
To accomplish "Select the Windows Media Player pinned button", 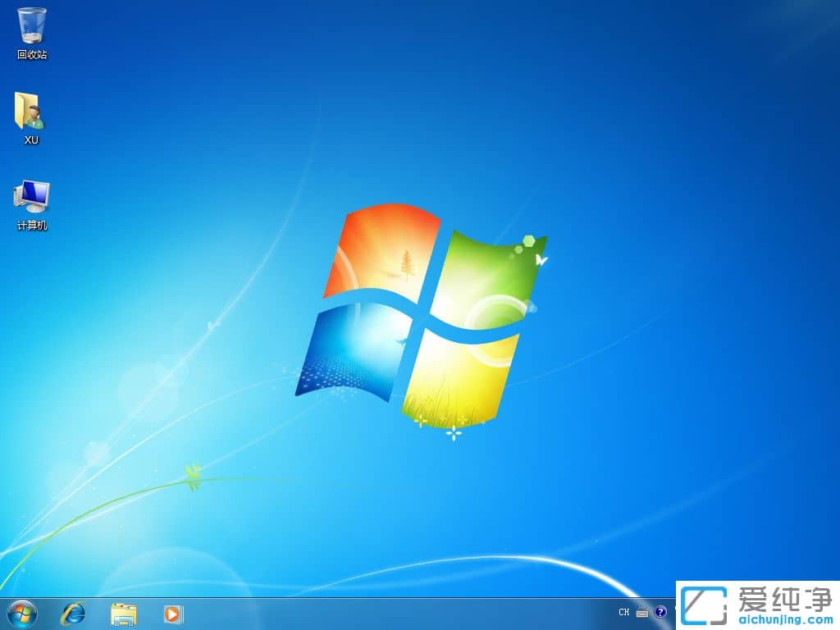I will click(x=172, y=614).
